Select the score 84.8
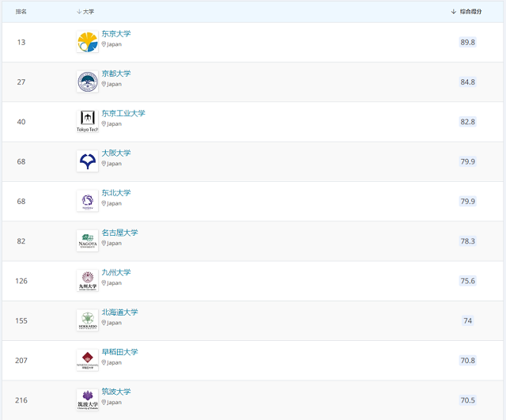 [x=467, y=81]
